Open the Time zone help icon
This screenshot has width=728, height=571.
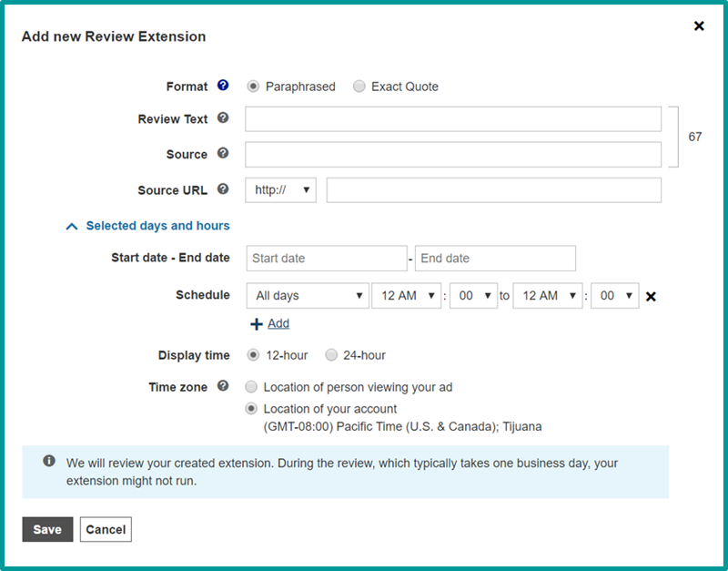[x=223, y=386]
